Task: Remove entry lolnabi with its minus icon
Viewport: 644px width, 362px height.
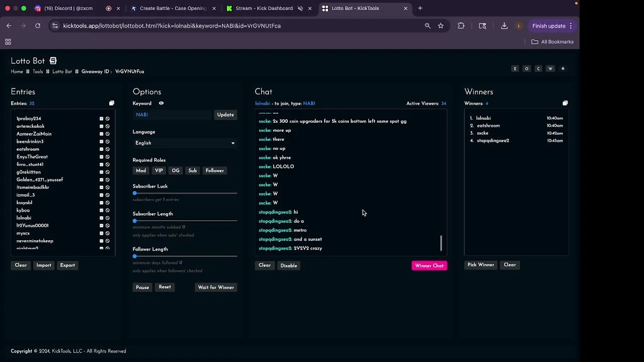Action: [101, 218]
